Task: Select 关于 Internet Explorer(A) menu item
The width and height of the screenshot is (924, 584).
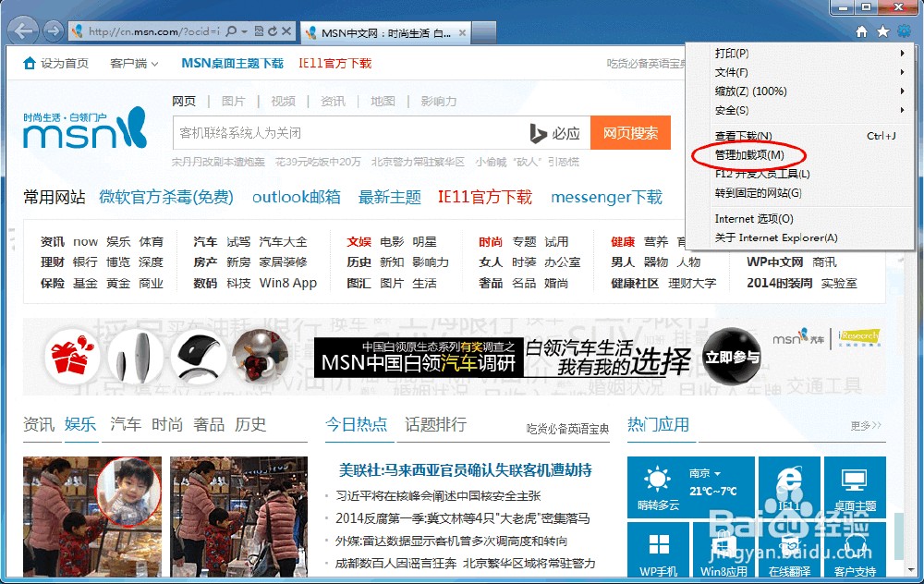Action: pos(799,237)
